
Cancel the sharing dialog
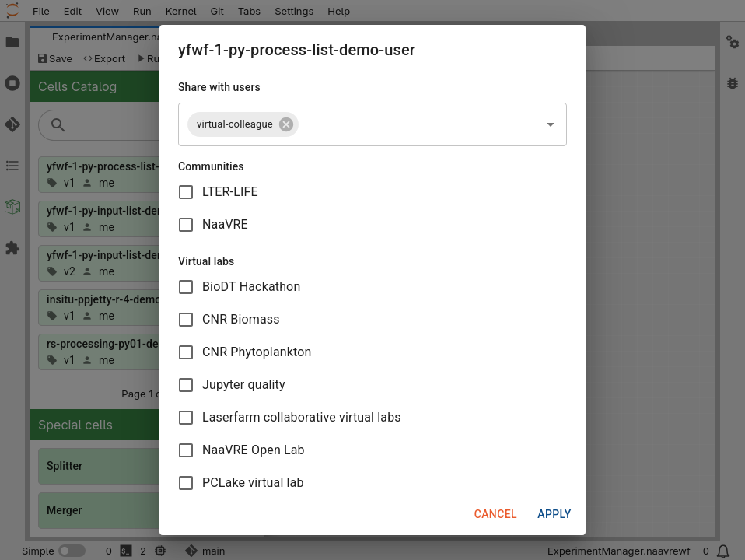pyautogui.click(x=495, y=513)
